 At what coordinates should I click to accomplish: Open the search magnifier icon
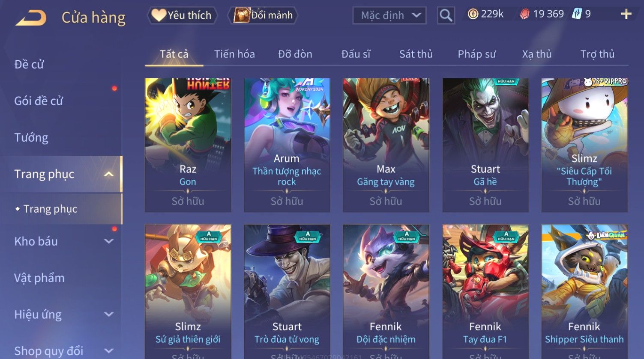point(446,15)
